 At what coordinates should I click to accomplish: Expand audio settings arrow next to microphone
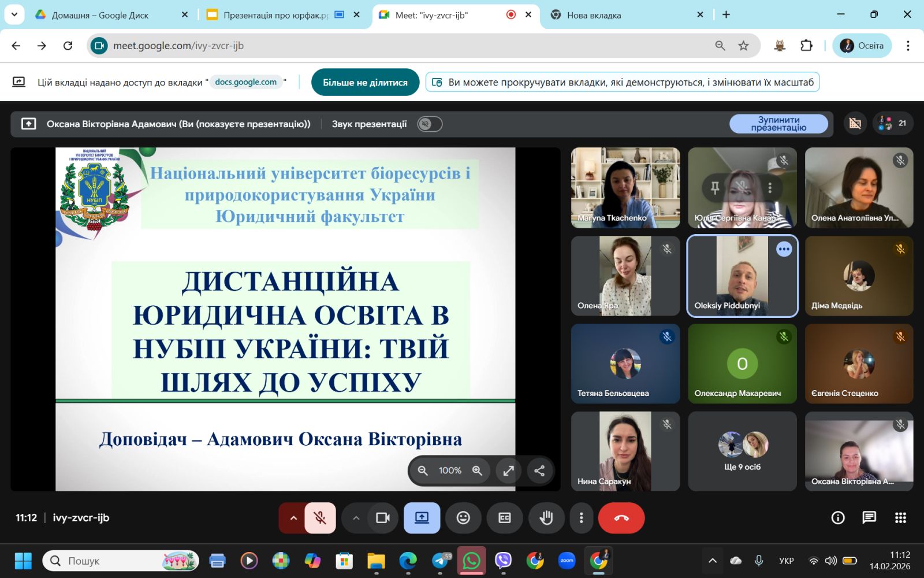293,518
